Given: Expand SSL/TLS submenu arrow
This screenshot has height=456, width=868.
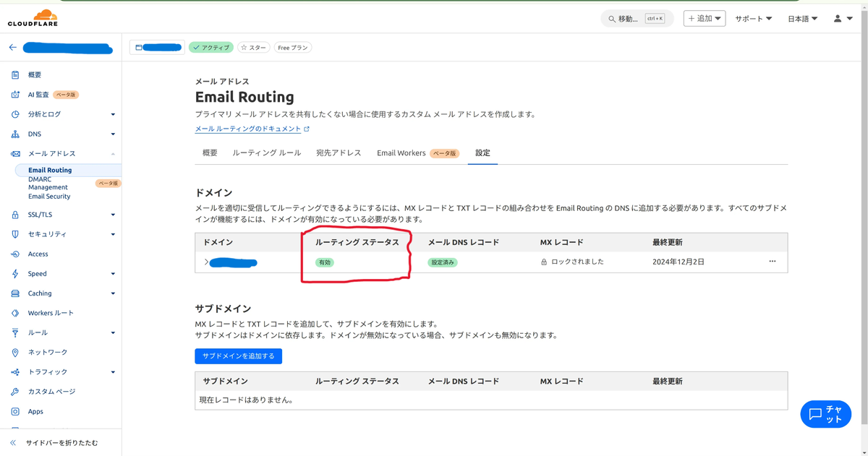Looking at the screenshot, I should pyautogui.click(x=113, y=215).
